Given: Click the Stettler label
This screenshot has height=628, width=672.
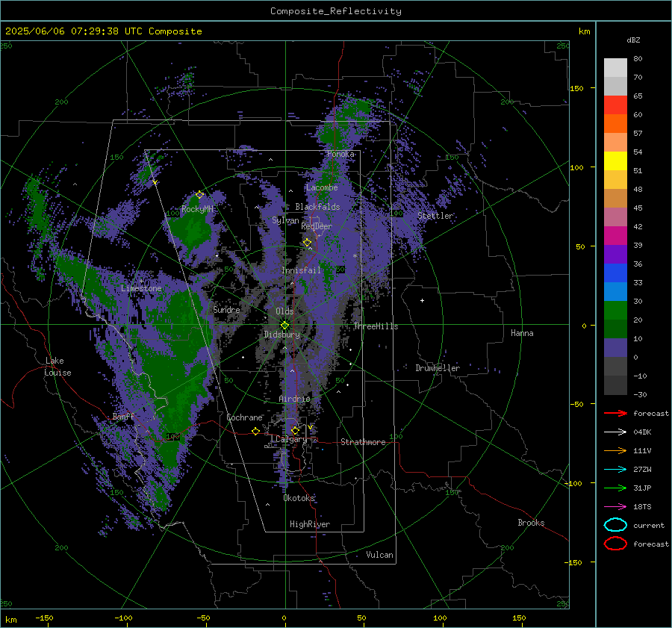Looking at the screenshot, I should 435,216.
